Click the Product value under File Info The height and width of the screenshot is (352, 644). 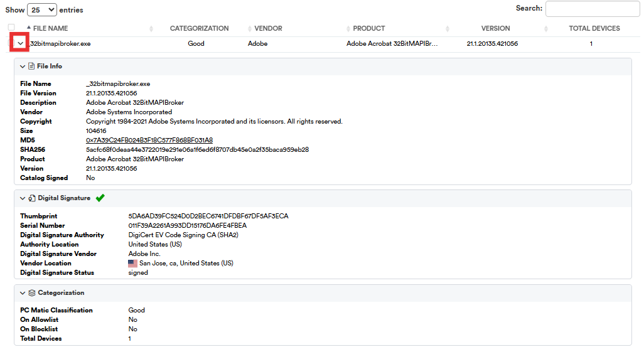click(135, 159)
